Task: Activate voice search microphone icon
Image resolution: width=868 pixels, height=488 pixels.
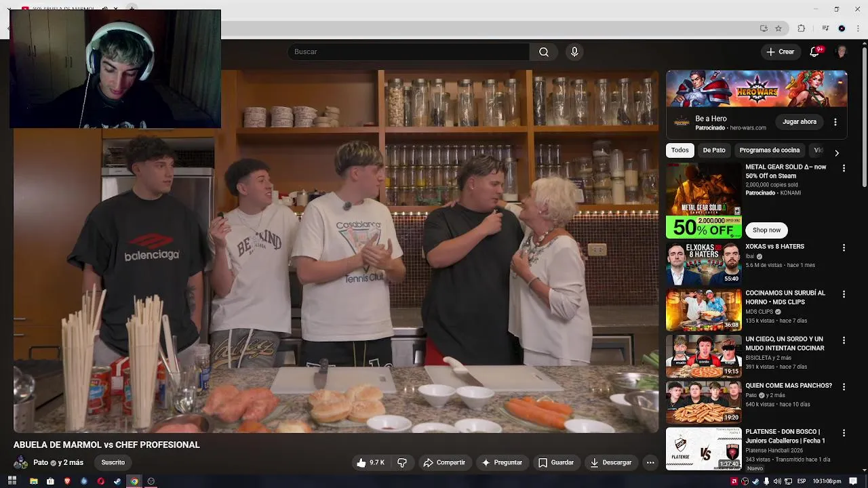Action: (x=574, y=52)
